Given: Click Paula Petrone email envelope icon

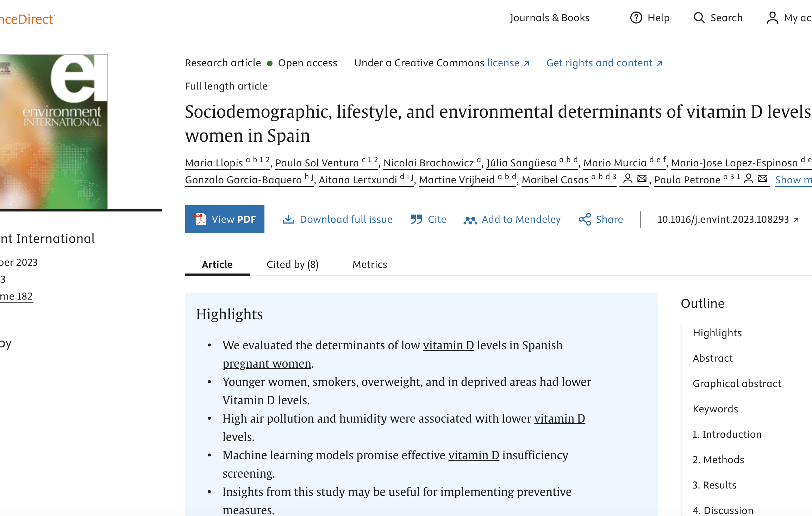Looking at the screenshot, I should 763,179.
